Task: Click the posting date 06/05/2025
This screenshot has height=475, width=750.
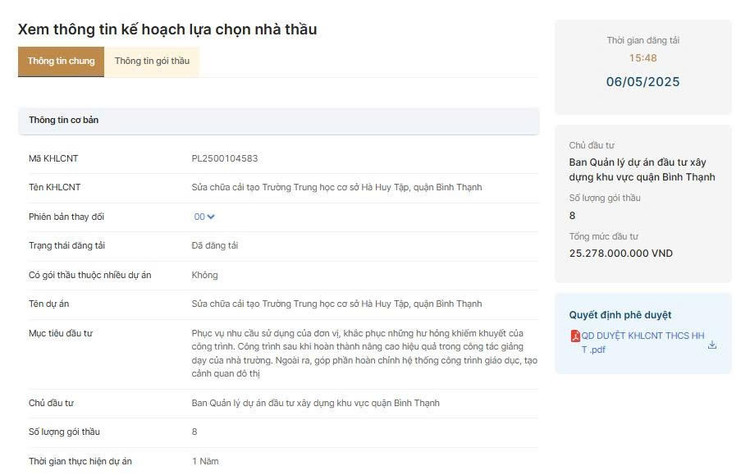Action: (643, 82)
